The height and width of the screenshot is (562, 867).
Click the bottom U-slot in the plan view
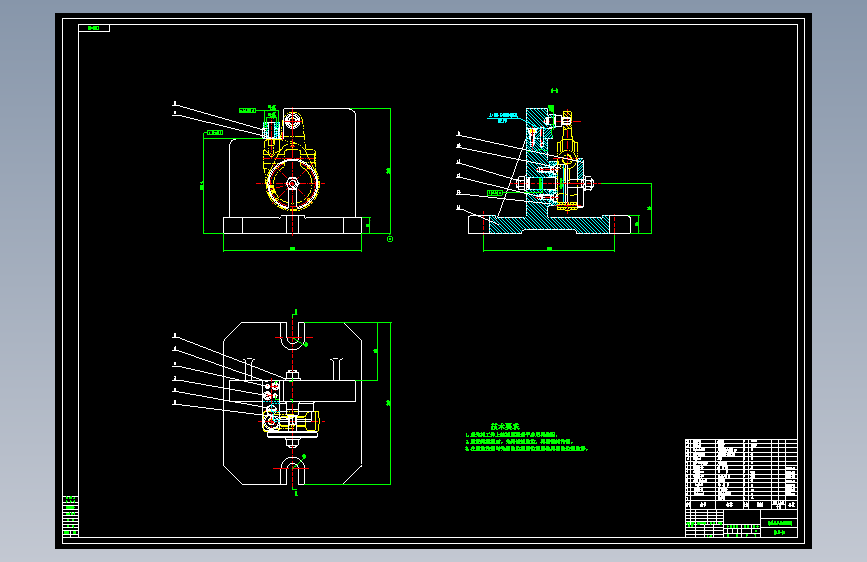(293, 470)
